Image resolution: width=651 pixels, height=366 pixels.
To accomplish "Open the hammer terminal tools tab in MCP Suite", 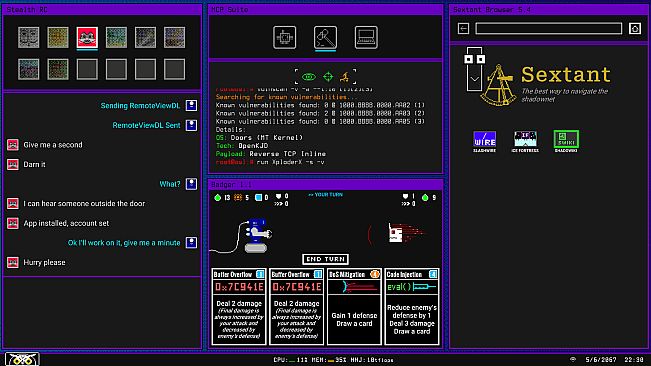I will pos(326,37).
